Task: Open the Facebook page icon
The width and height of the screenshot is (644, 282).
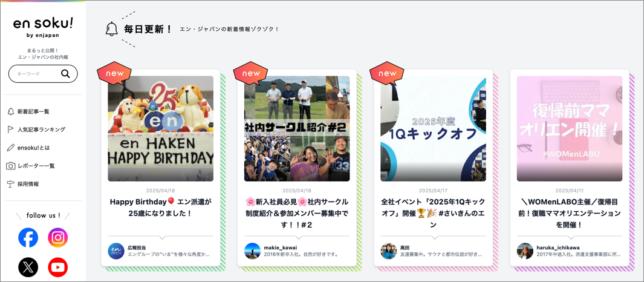Action: [x=28, y=238]
